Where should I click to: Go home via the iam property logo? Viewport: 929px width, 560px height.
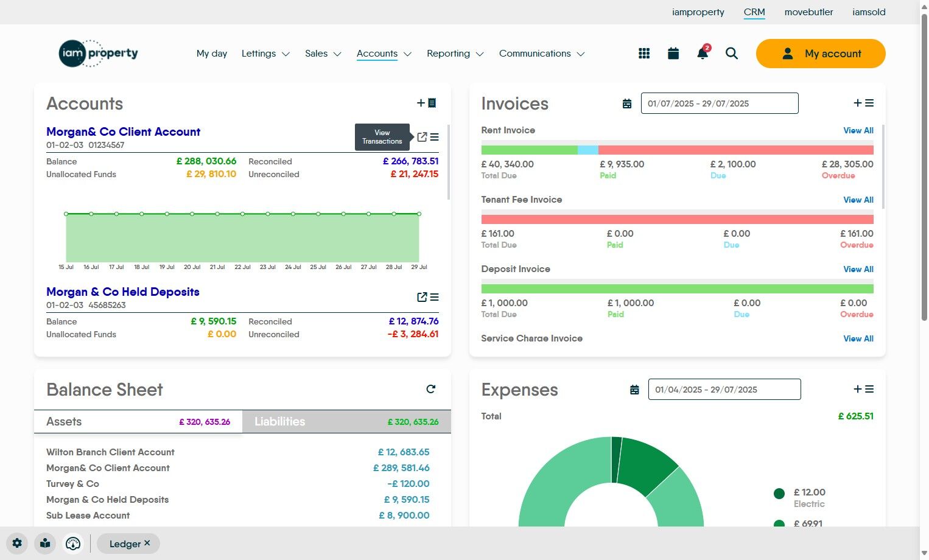tap(99, 54)
